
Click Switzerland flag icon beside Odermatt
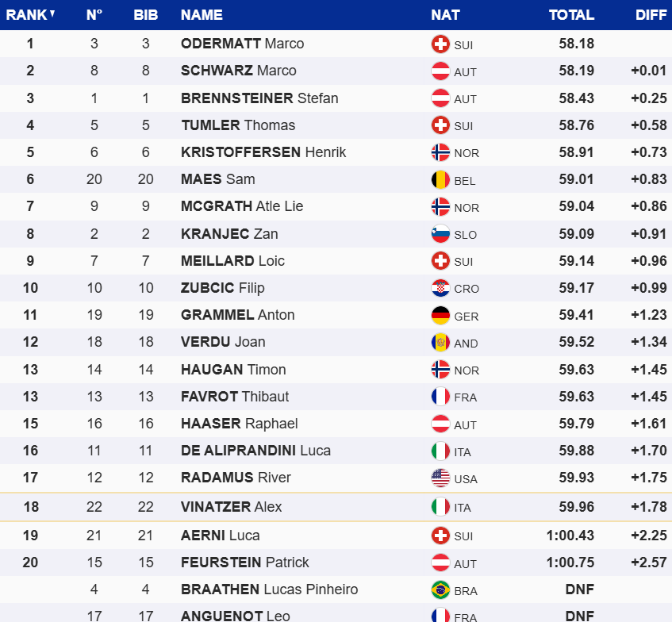(x=440, y=44)
